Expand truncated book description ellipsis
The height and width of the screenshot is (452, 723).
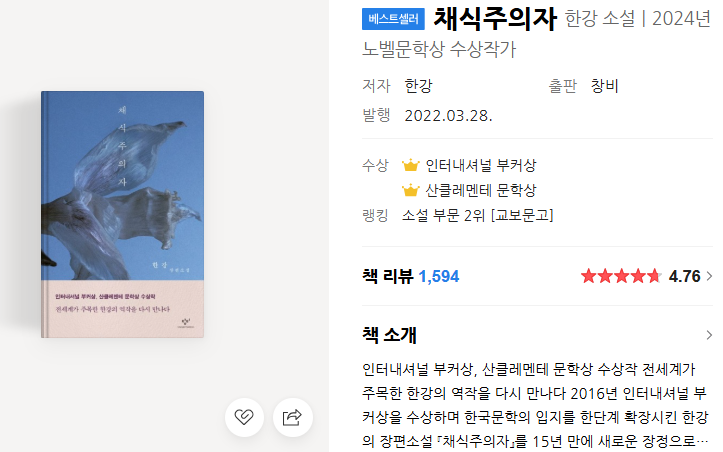pyautogui.click(x=704, y=441)
